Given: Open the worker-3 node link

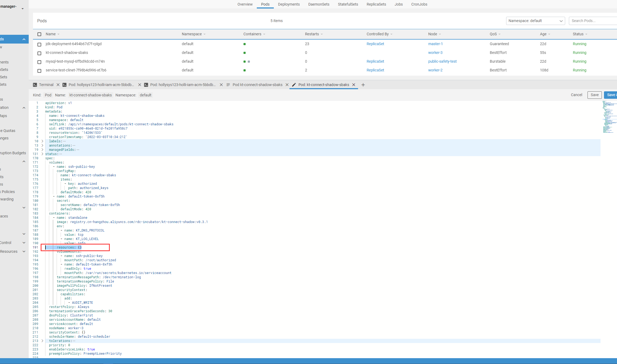Looking at the screenshot, I should pyautogui.click(x=435, y=53).
